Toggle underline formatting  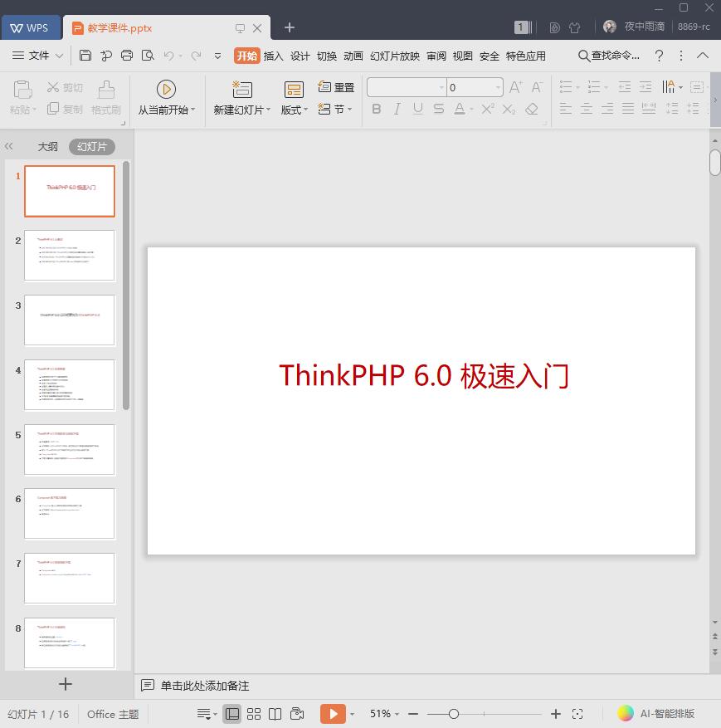[x=417, y=109]
